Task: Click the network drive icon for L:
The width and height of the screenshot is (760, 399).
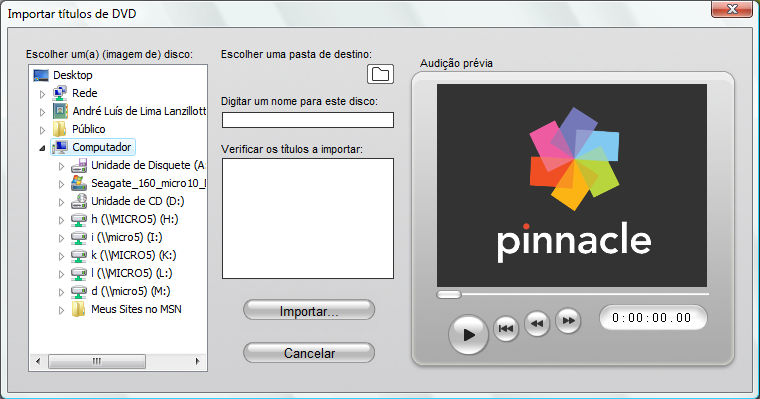Action: coord(79,273)
